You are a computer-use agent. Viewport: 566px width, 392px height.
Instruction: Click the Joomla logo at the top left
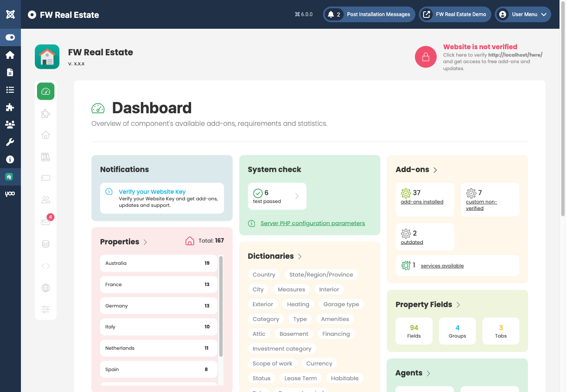click(x=10, y=14)
